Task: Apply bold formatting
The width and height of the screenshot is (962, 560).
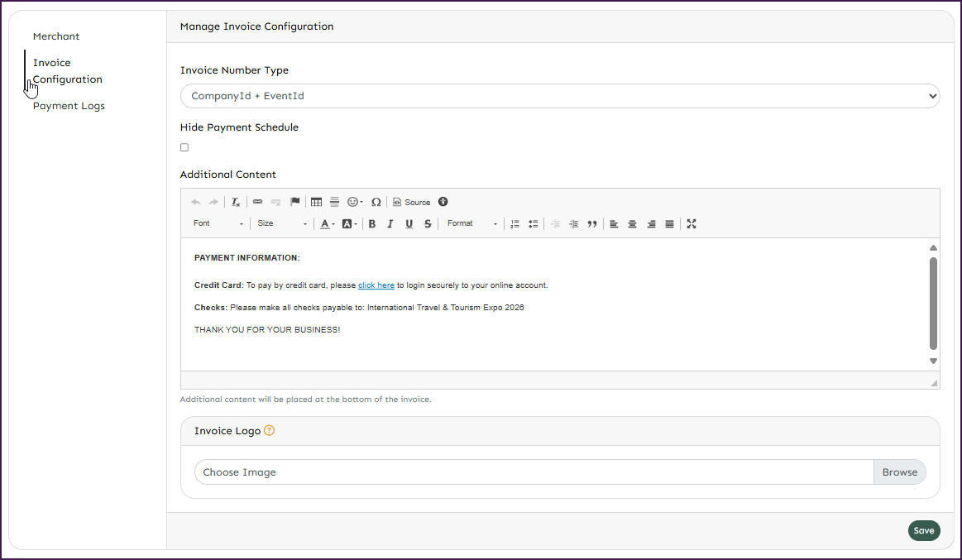Action: click(371, 224)
